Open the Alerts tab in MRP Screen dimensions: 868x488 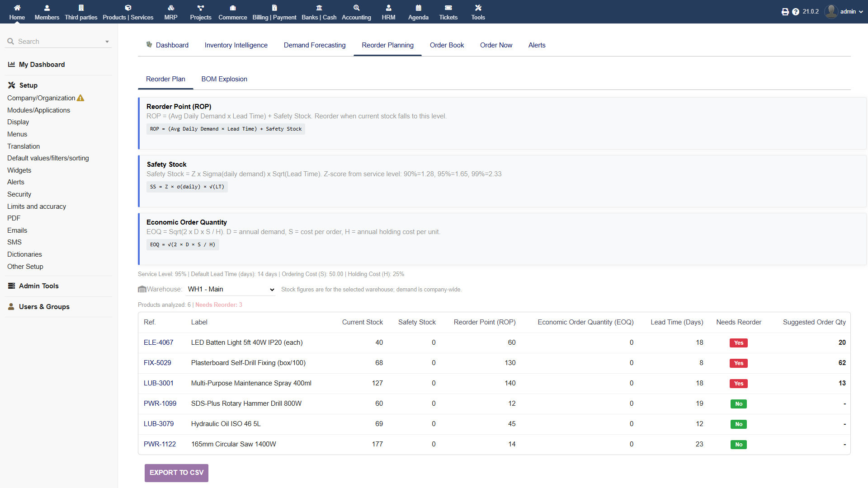point(537,45)
